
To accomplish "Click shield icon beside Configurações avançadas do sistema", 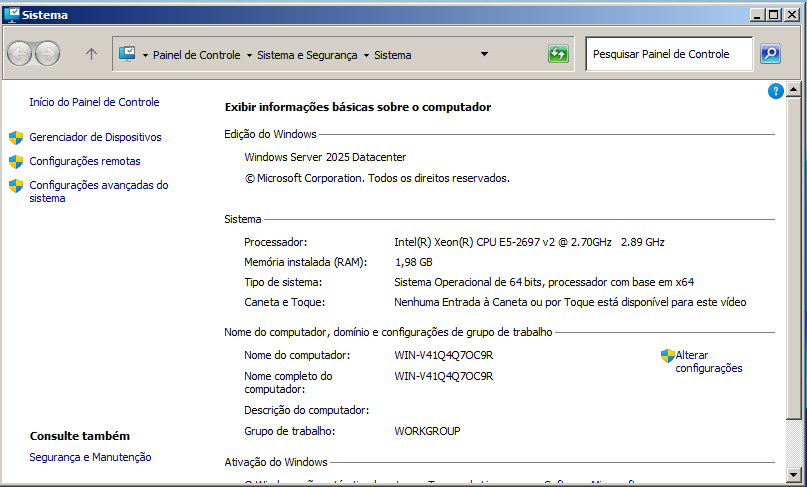I will tap(16, 185).
